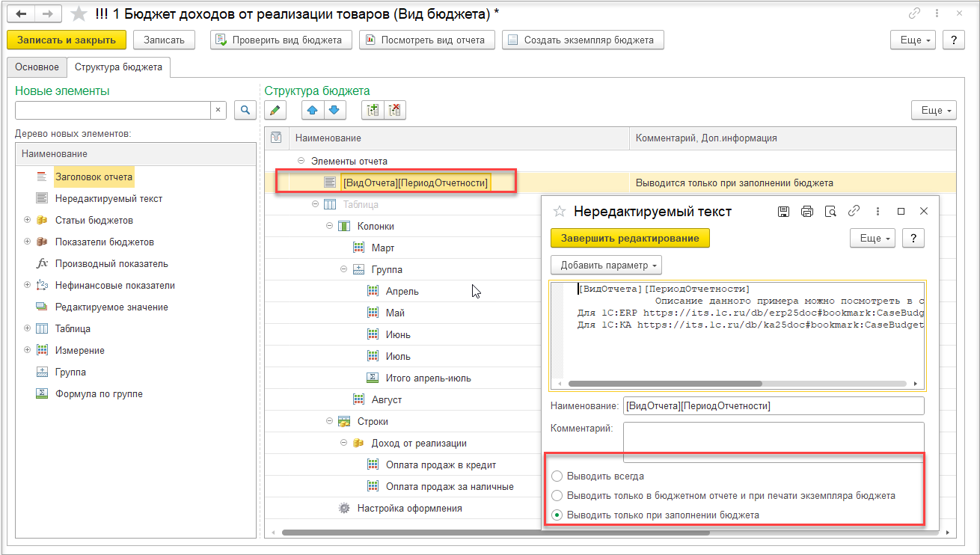The image size is (980, 555).
Task: Expand 'Нефинансовые показатели' tree node
Action: (27, 286)
